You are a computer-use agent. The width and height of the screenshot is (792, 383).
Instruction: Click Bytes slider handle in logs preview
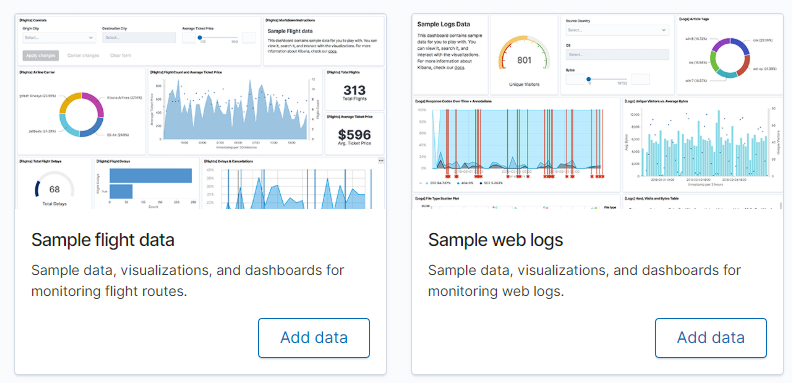click(x=588, y=79)
